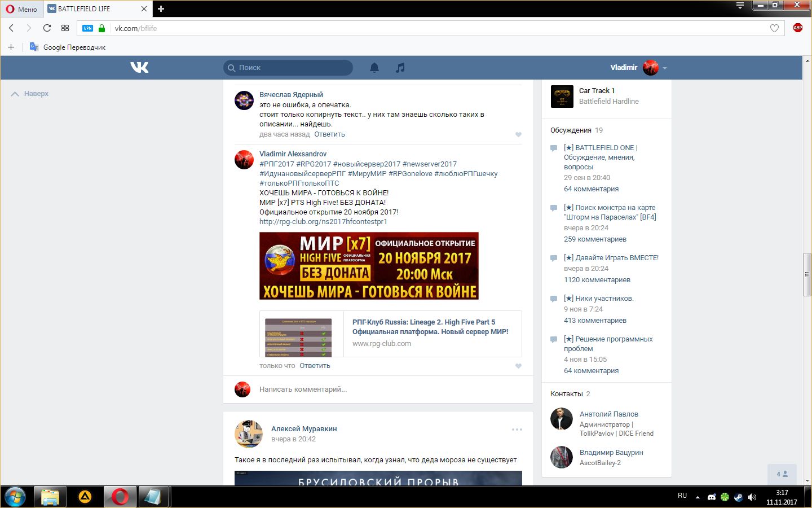Viewport: 812px width, 508px height.
Task: Click the page vertical scrollbar handle
Action: (807, 275)
